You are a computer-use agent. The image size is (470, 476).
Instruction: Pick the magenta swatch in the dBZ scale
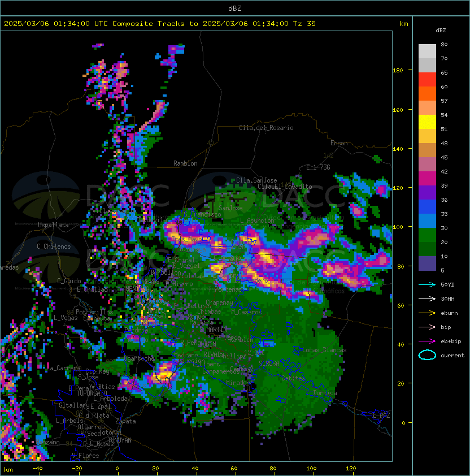coord(427,179)
